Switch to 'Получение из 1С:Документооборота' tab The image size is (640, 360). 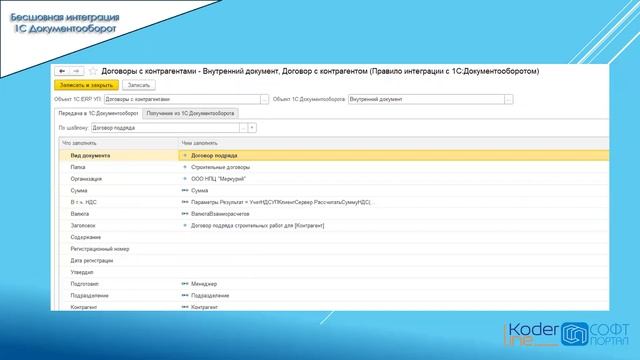190,113
